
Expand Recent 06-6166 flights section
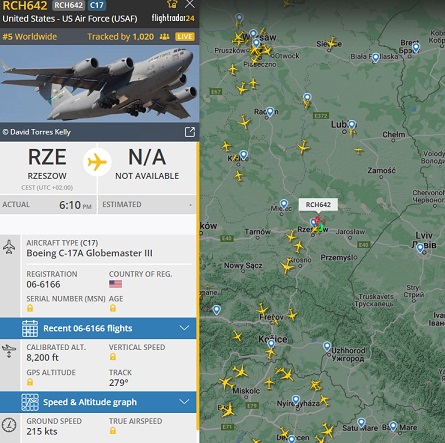(98, 328)
